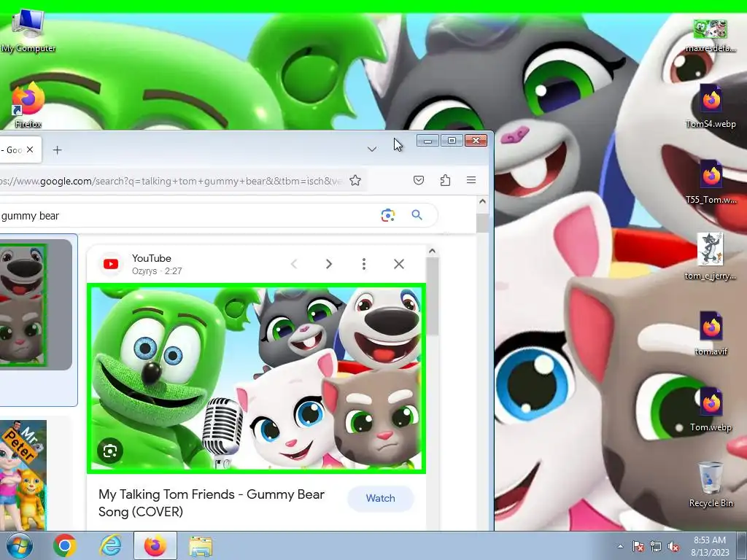Viewport: 747px width, 560px height.
Task: Click the Watch button
Action: pos(380,499)
